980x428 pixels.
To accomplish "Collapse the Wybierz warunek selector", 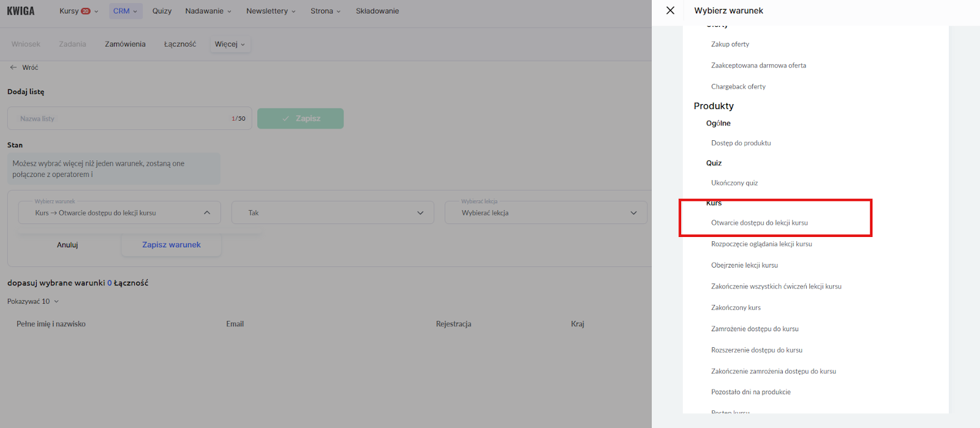I will click(207, 212).
